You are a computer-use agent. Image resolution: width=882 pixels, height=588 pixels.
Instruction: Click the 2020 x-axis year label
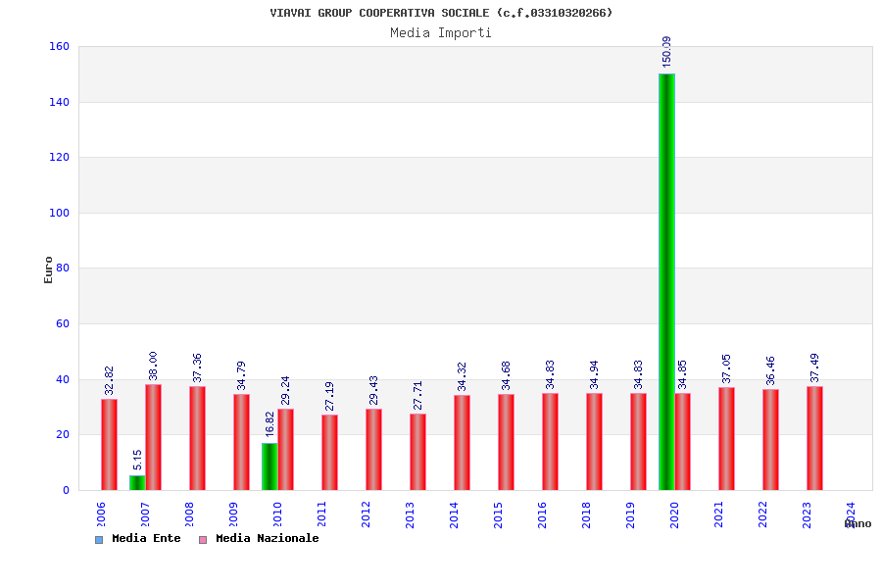point(674,514)
